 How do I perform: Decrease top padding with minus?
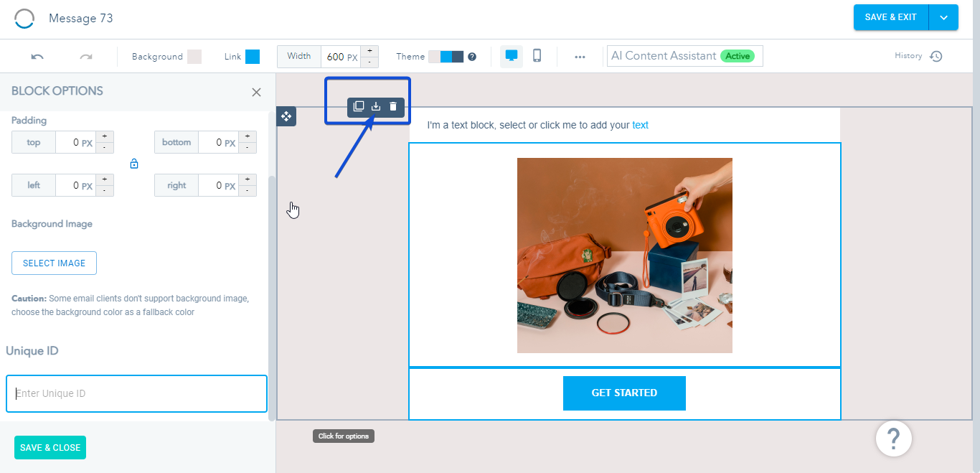(x=104, y=148)
